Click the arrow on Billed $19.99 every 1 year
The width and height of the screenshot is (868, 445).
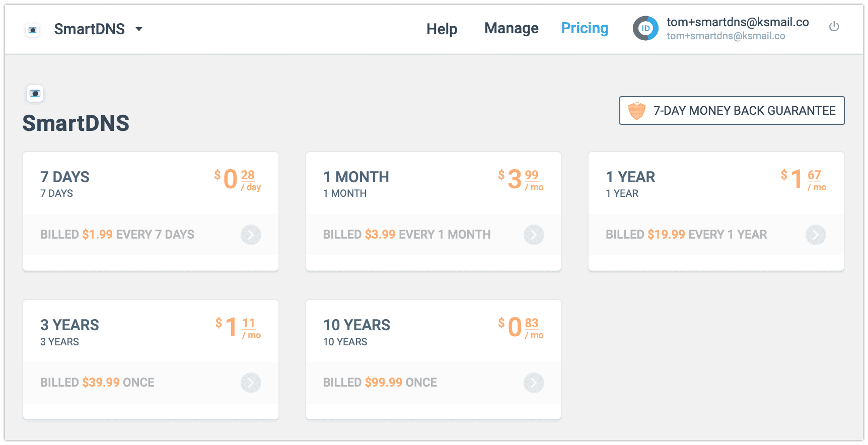pyautogui.click(x=816, y=235)
